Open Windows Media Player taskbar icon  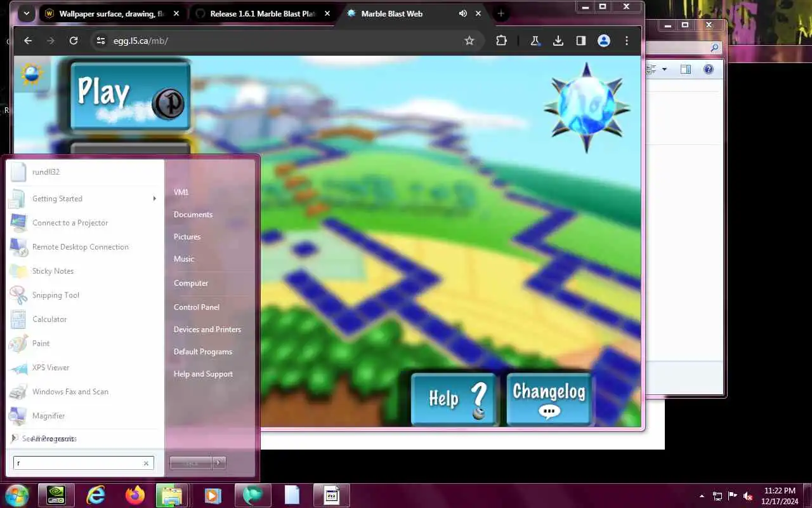coord(213,495)
